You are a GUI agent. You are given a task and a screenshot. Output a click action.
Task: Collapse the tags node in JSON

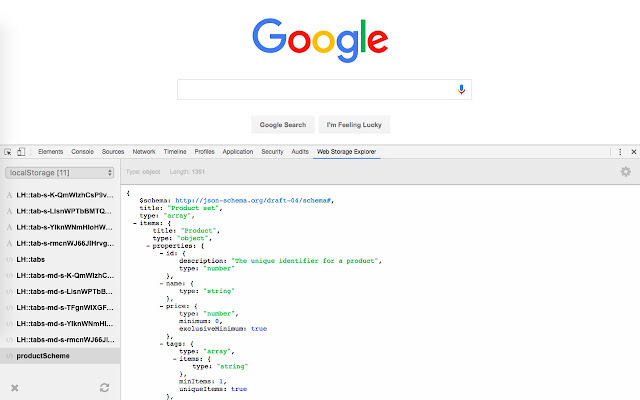click(162, 344)
